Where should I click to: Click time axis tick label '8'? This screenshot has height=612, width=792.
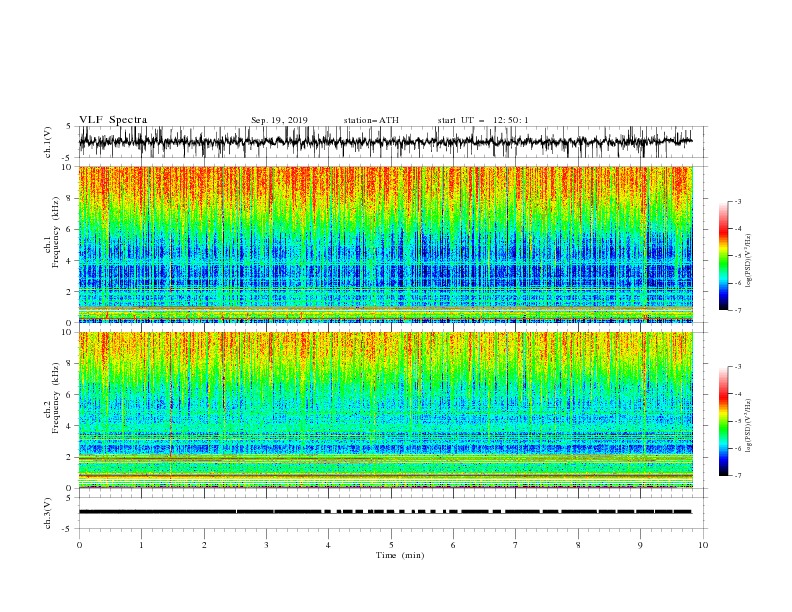click(578, 545)
